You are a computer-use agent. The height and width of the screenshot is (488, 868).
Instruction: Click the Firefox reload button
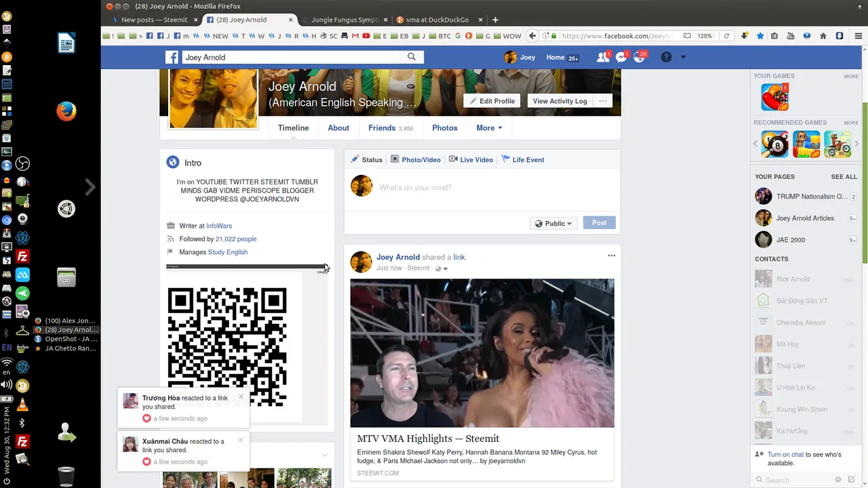[x=726, y=36]
